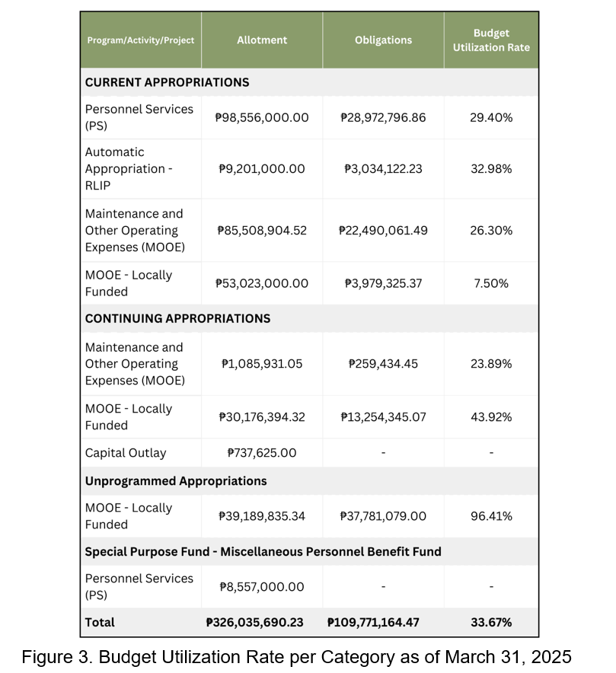Click the 32.98% utilization rate cell

point(491,169)
